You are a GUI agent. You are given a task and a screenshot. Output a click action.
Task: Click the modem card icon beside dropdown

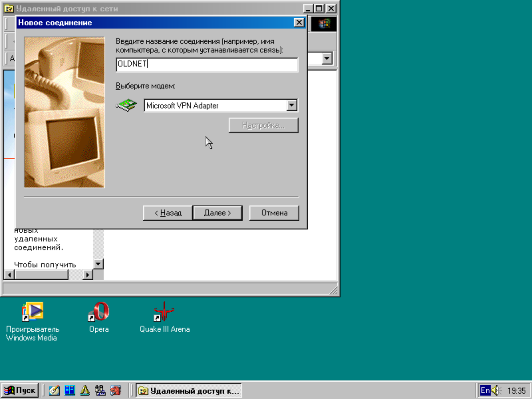(x=126, y=106)
